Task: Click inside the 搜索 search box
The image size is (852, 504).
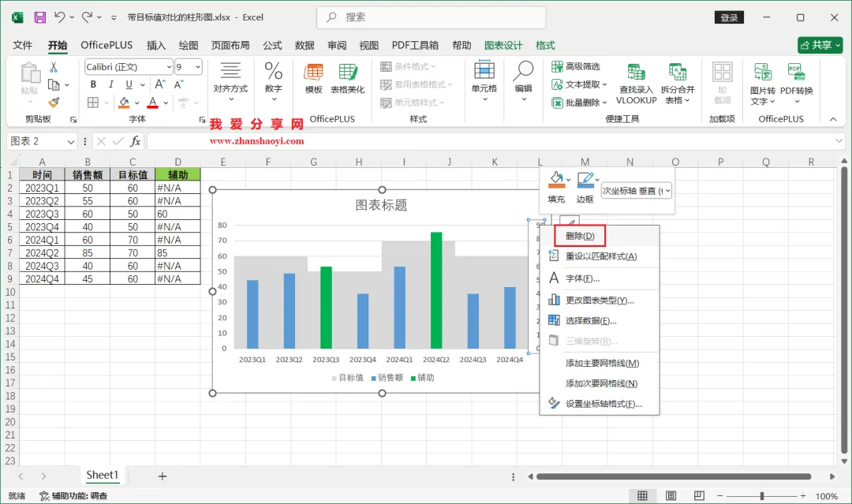Action: coord(432,17)
